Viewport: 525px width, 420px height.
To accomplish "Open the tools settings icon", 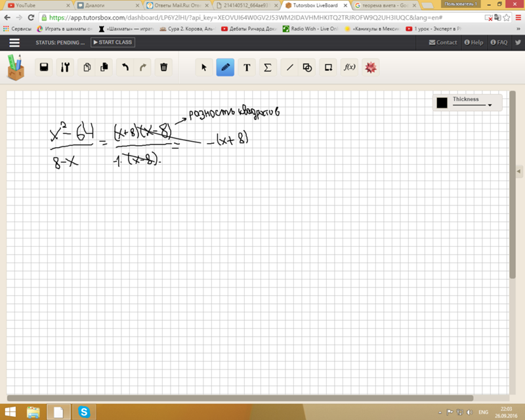I will coord(64,67).
